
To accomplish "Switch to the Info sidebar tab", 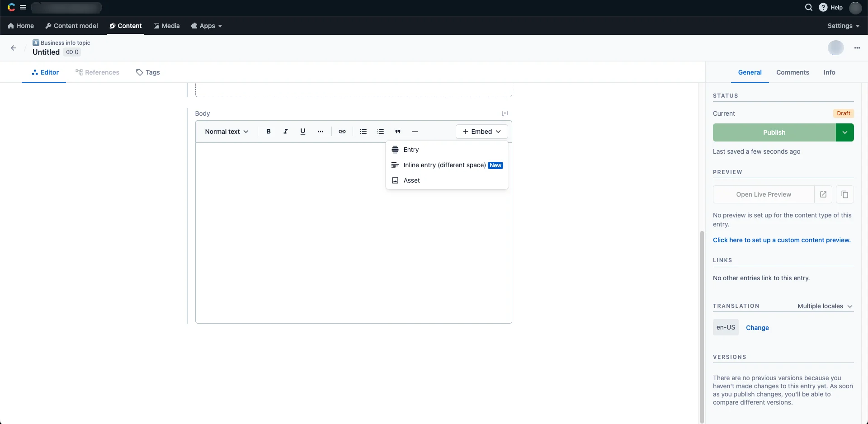I will [x=829, y=72].
